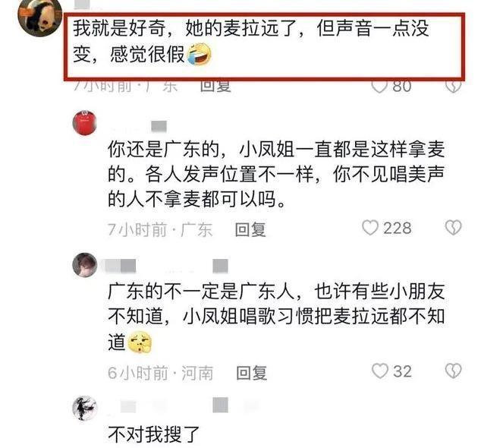Dislike the top highlighted comment
This screenshot has height=448, width=481.
[453, 87]
